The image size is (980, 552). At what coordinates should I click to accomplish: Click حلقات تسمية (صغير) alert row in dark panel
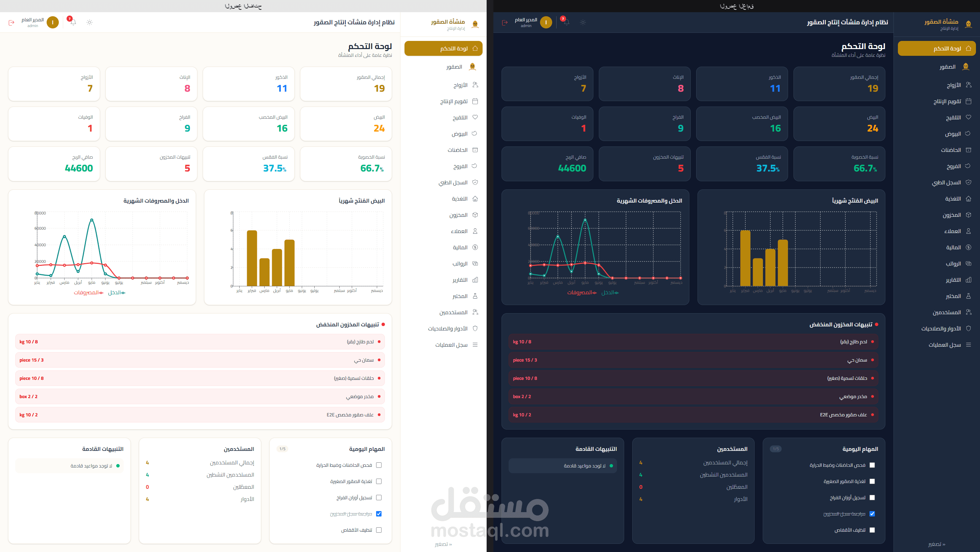click(693, 378)
